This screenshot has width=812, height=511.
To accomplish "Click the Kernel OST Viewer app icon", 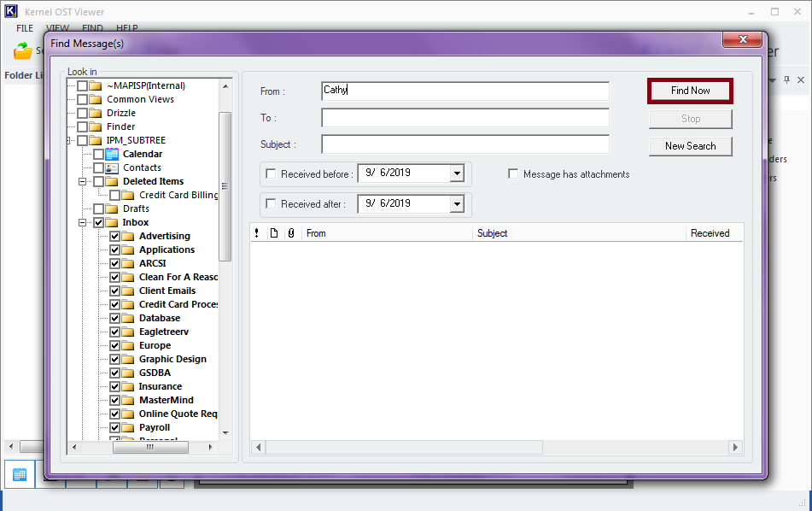I will (x=11, y=11).
